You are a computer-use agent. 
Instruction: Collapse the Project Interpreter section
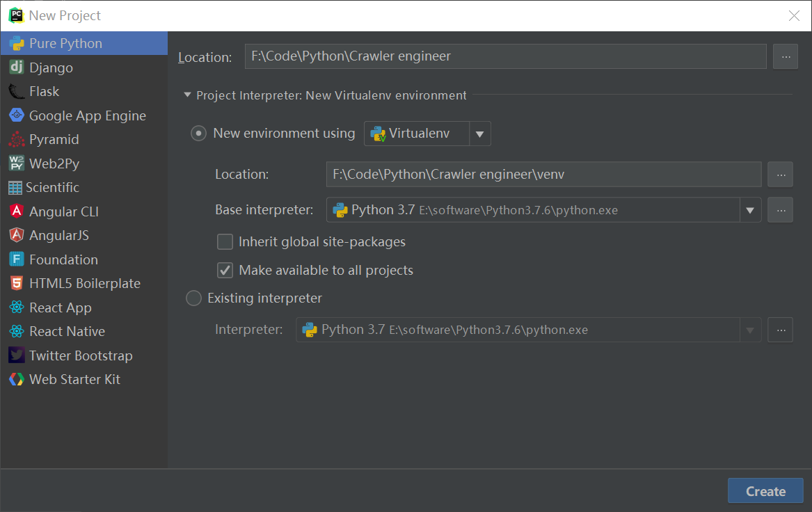pos(186,95)
